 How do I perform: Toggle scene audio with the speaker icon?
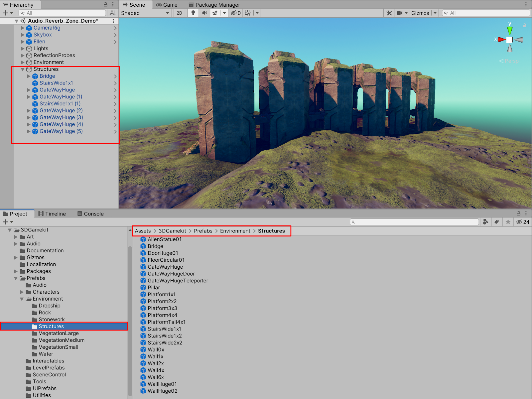tap(204, 13)
